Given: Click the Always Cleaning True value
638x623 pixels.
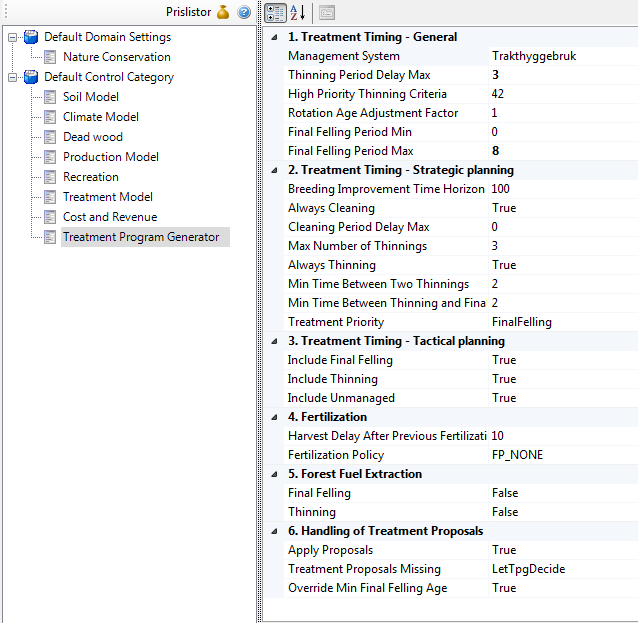Looking at the screenshot, I should click(504, 208).
